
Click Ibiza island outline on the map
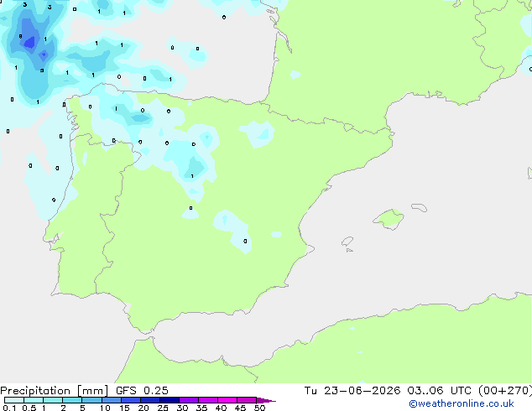(347, 242)
